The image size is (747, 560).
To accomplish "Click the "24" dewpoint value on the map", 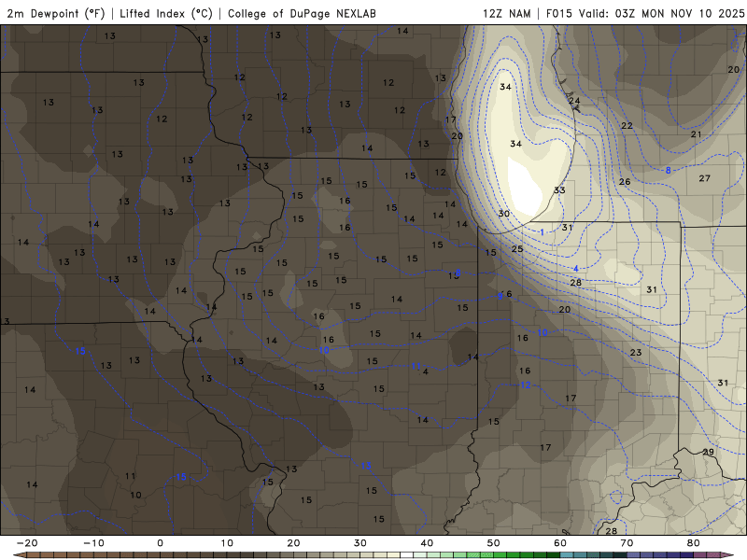I will pos(574,101).
